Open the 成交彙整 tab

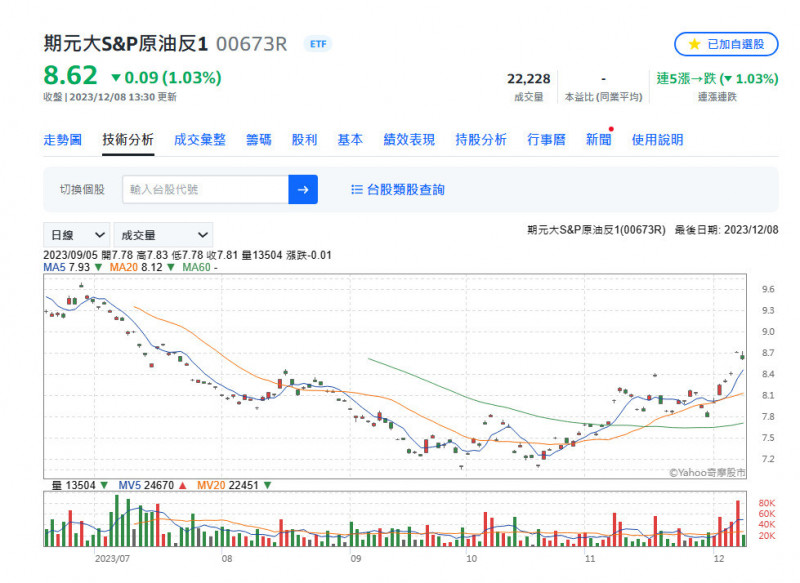(x=200, y=139)
